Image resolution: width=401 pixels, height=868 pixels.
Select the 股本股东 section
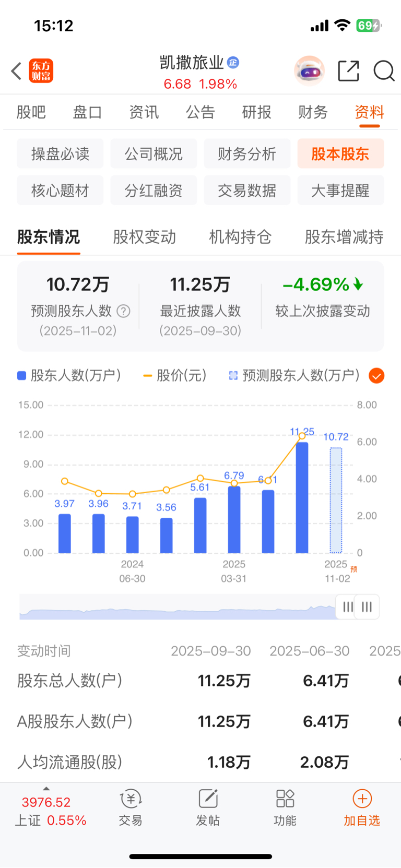click(x=340, y=153)
